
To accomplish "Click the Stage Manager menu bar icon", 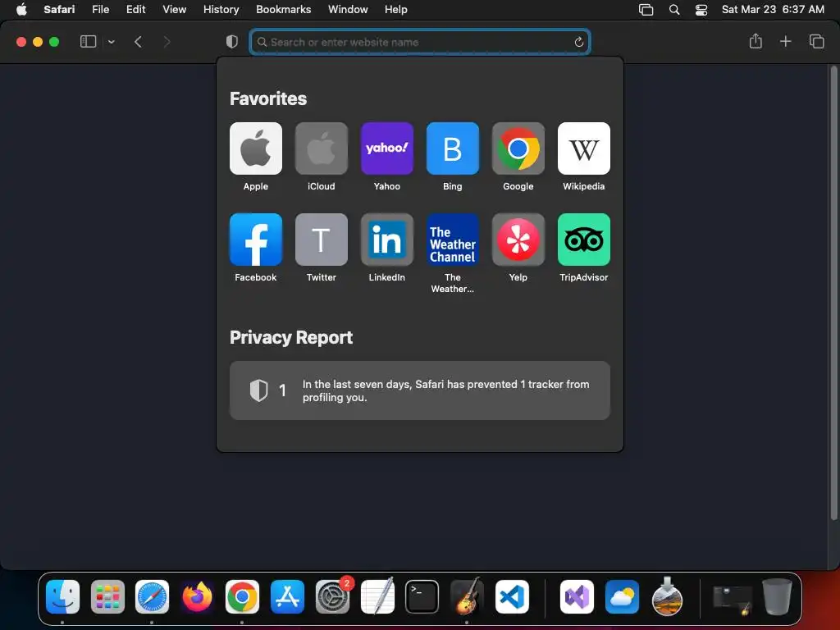I will point(646,10).
